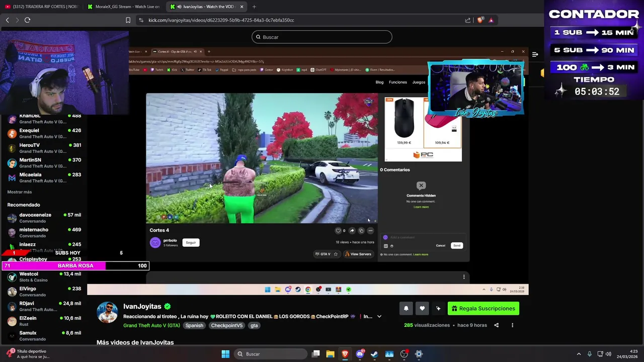Click the Cortes 4 GTA clip video
Image resolution: width=644 pixels, height=362 pixels.
coord(262,158)
